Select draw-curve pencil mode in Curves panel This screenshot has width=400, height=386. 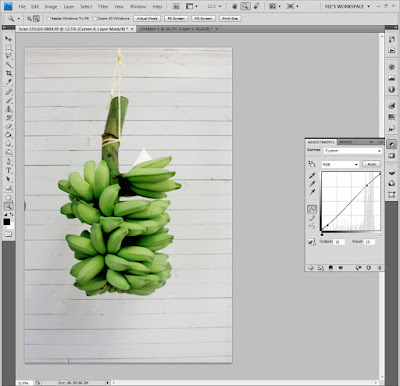click(312, 218)
